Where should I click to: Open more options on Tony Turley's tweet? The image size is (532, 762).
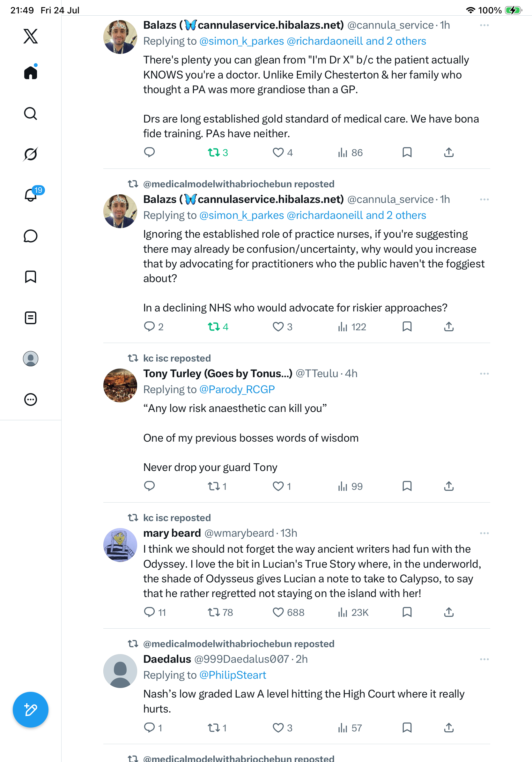(484, 374)
